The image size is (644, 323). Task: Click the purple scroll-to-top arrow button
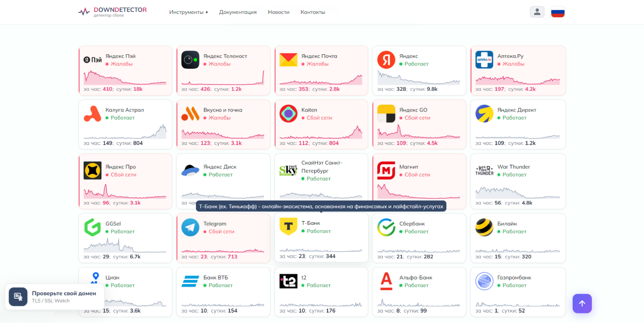582,303
